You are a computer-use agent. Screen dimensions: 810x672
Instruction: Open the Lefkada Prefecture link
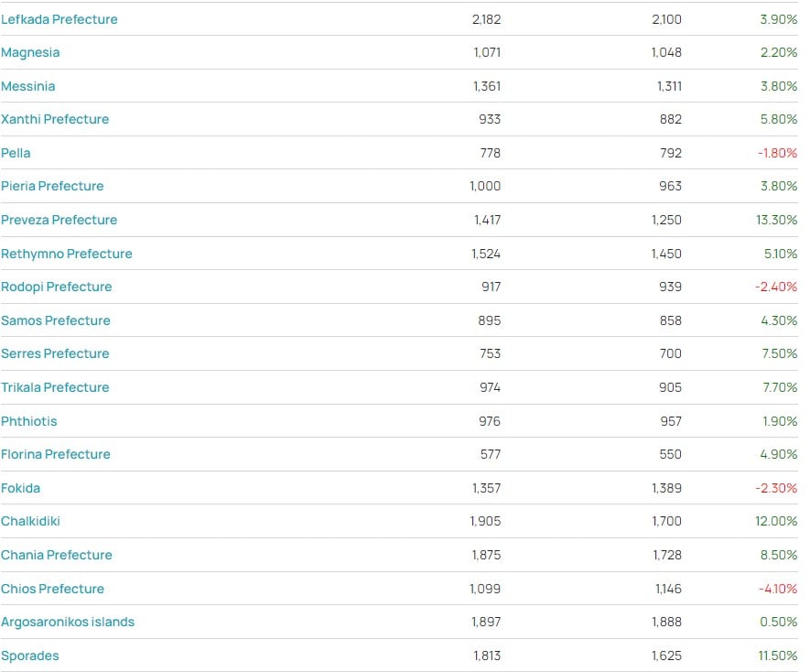[x=59, y=19]
